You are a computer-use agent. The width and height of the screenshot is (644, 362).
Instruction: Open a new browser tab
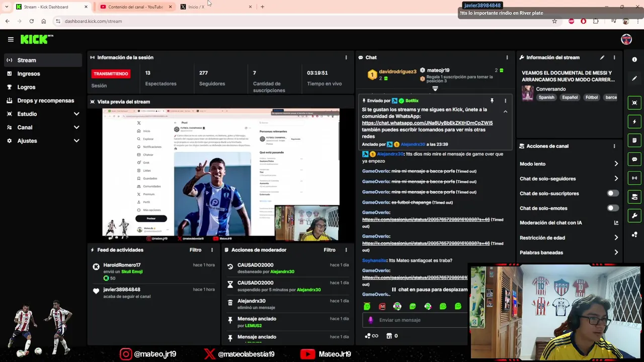[x=262, y=7]
